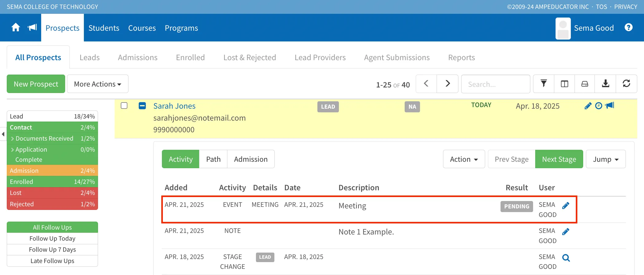Open the Programs menu

pos(181,28)
